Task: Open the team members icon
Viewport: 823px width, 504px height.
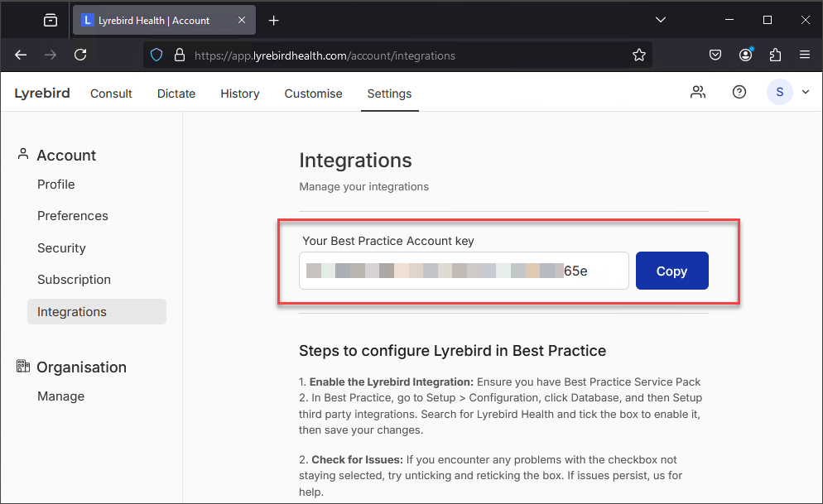Action: [x=697, y=93]
